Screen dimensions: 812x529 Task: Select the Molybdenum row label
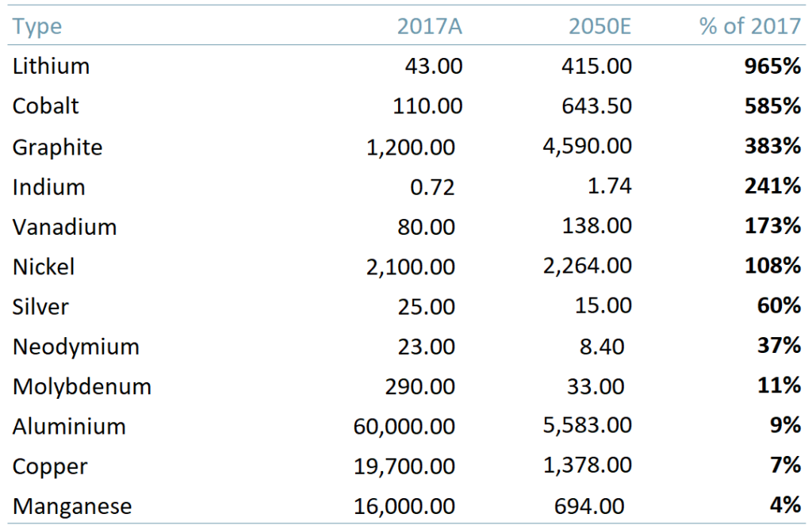[82, 387]
